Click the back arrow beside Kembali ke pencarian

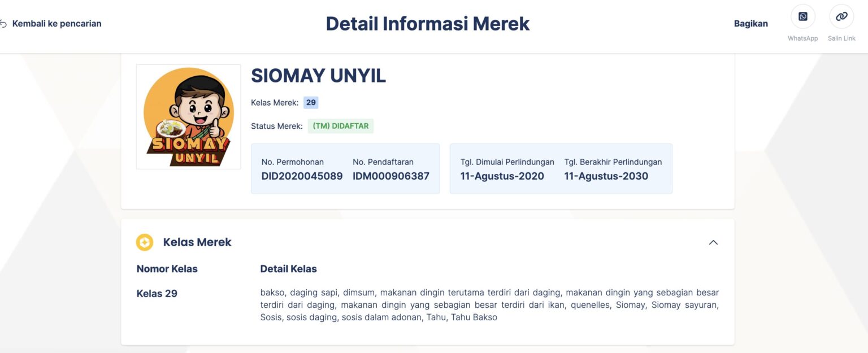click(3, 23)
